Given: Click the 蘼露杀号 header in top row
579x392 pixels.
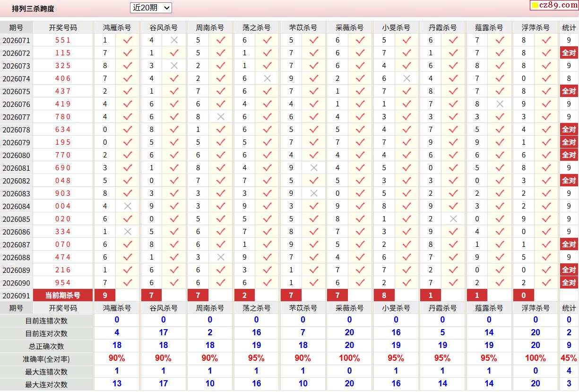Looking at the screenshot, I should (489, 27).
